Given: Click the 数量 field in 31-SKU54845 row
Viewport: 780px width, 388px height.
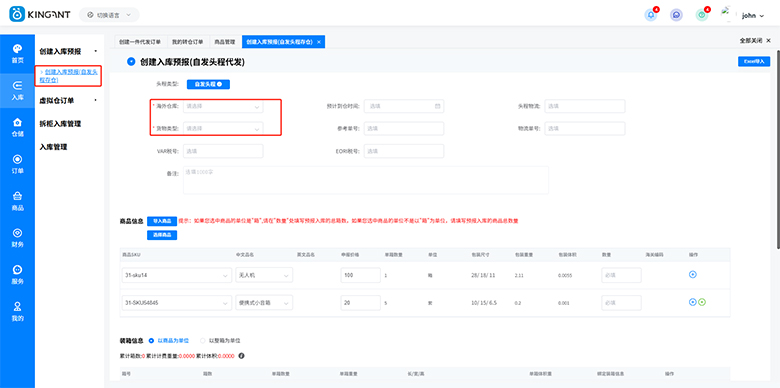Looking at the screenshot, I should click(x=621, y=302).
